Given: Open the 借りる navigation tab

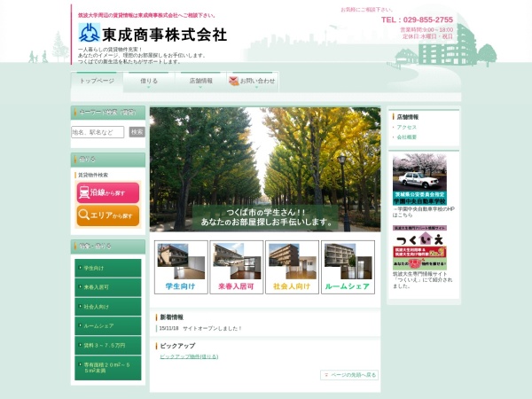Looking at the screenshot, I should 149,82.
